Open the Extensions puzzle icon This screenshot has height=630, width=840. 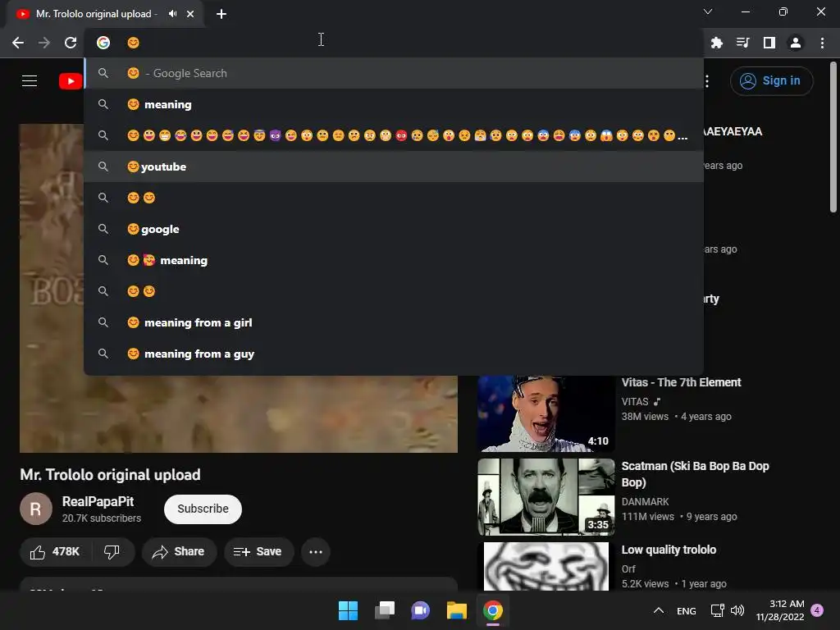pos(716,43)
